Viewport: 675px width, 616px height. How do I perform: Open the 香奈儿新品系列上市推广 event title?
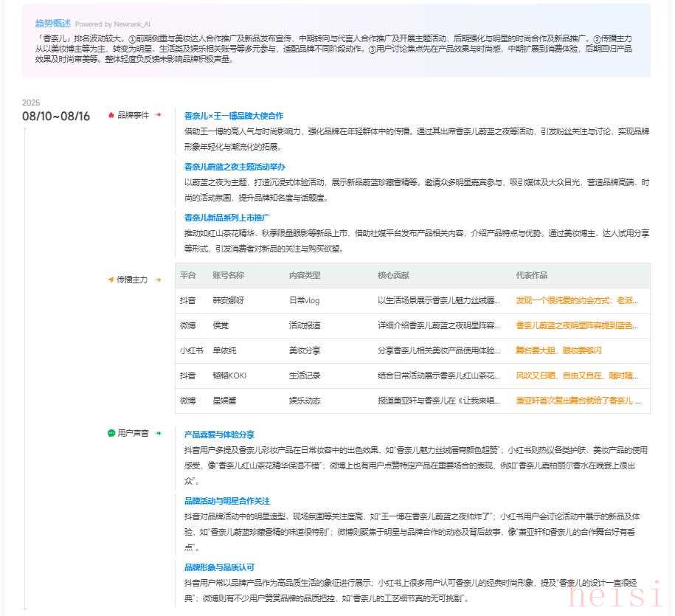[x=226, y=218]
